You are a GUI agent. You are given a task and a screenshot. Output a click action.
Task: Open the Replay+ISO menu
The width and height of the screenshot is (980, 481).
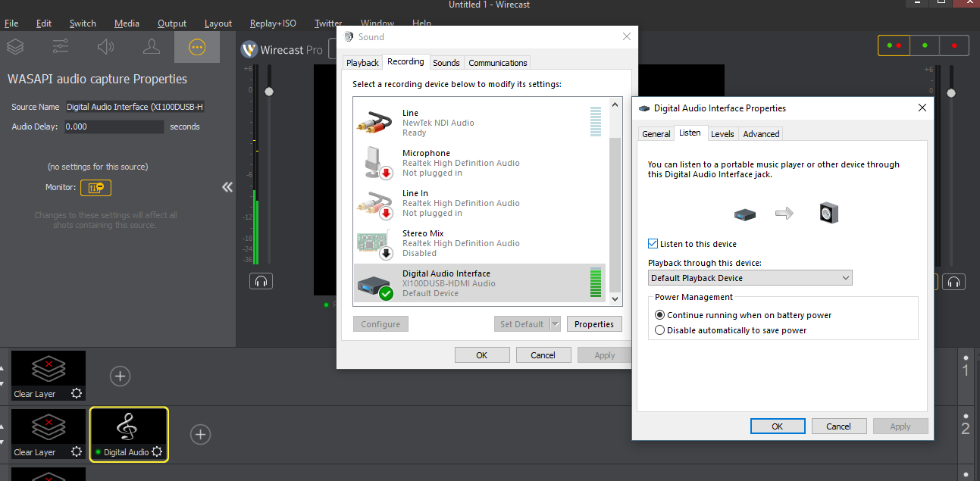pos(272,23)
